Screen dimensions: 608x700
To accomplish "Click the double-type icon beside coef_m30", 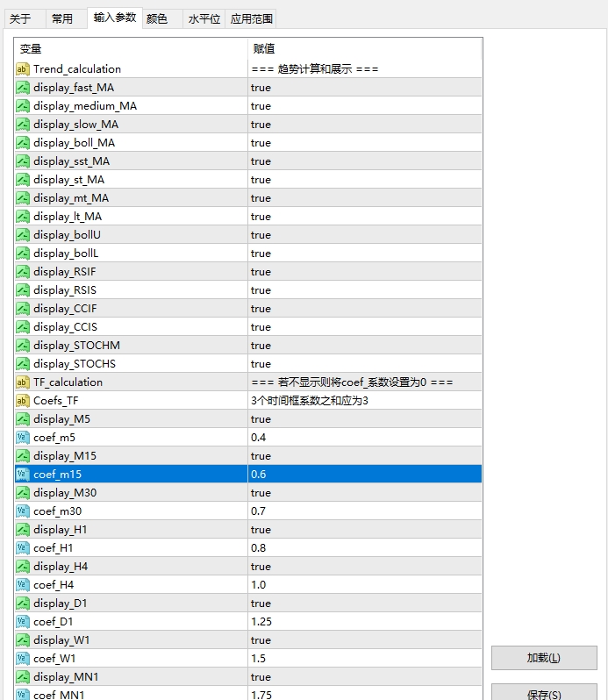I will click(23, 511).
